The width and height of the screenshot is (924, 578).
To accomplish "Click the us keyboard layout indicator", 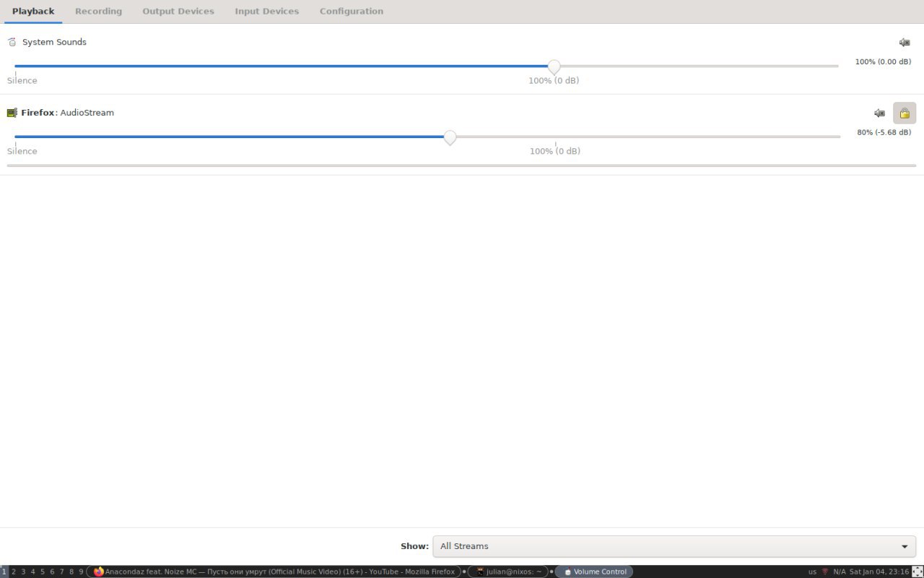I will (x=812, y=571).
